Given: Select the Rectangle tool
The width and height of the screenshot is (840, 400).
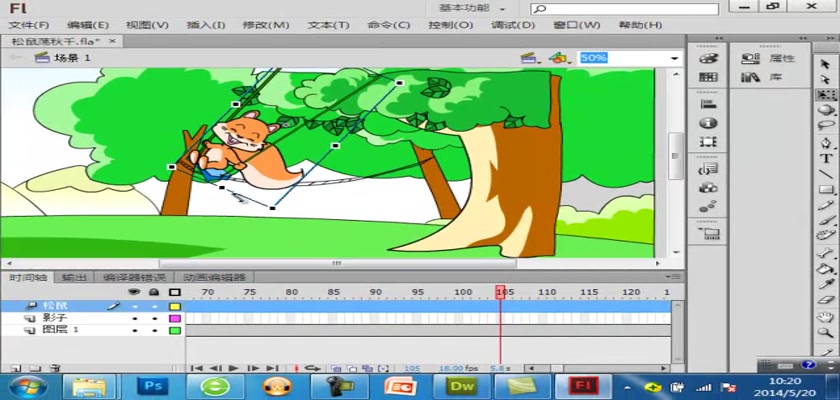Looking at the screenshot, I should 826,190.
